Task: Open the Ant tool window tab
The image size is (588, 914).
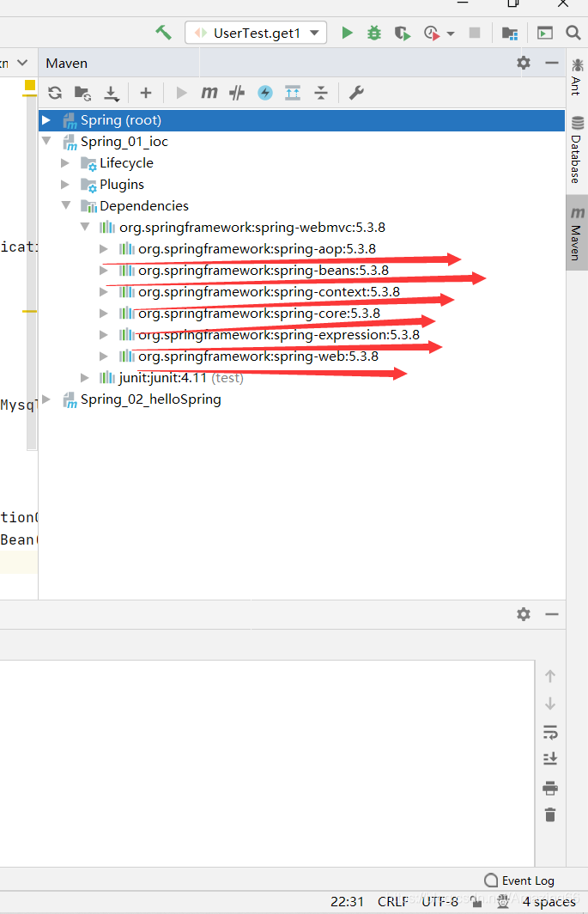Action: click(576, 76)
